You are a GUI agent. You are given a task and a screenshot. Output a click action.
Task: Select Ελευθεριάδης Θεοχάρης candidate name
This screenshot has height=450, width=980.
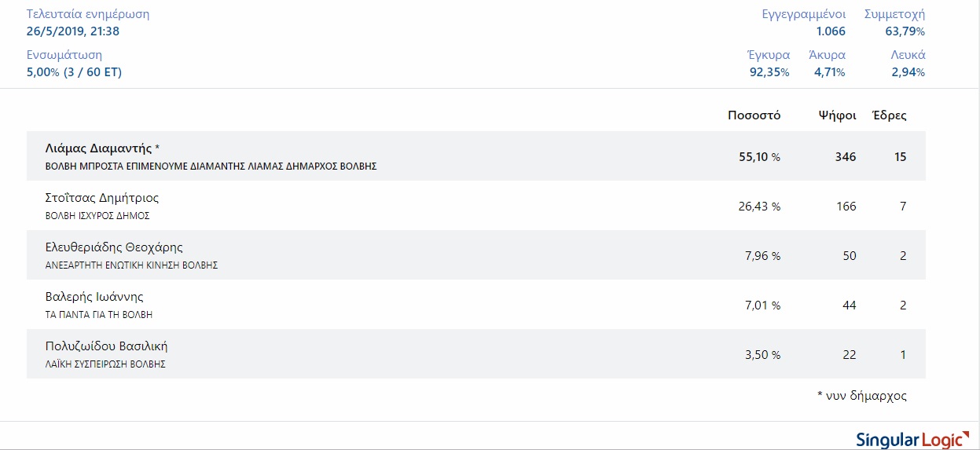[114, 247]
